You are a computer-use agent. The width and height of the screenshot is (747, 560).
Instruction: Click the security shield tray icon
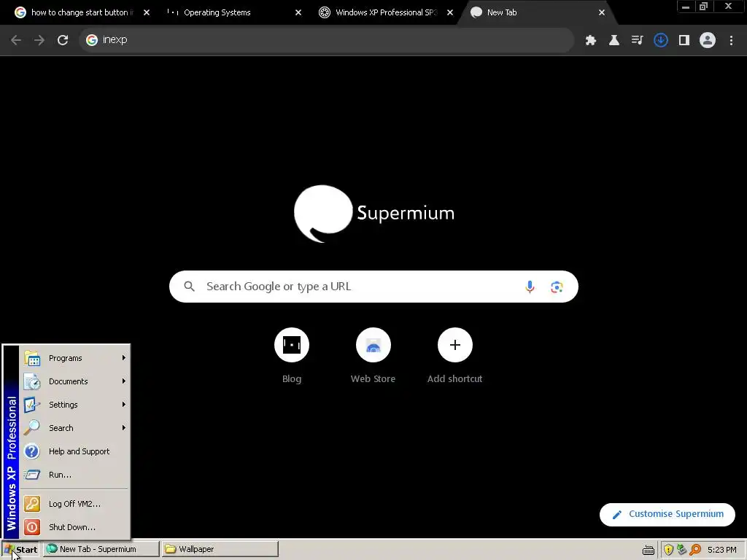(668, 550)
